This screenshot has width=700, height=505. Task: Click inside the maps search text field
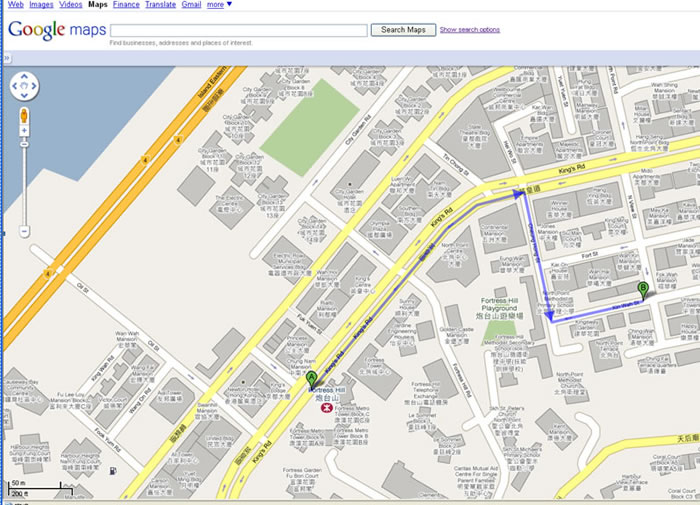click(238, 30)
